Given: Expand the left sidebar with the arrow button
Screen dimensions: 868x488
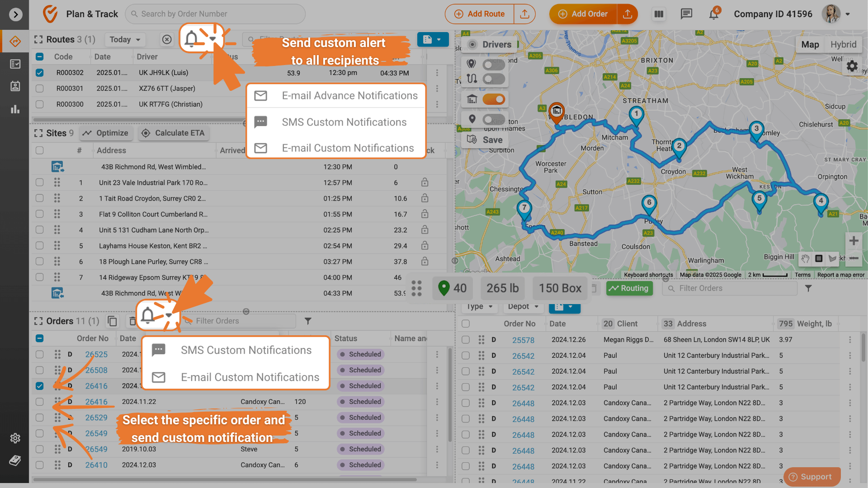Looking at the screenshot, I should click(x=15, y=14).
